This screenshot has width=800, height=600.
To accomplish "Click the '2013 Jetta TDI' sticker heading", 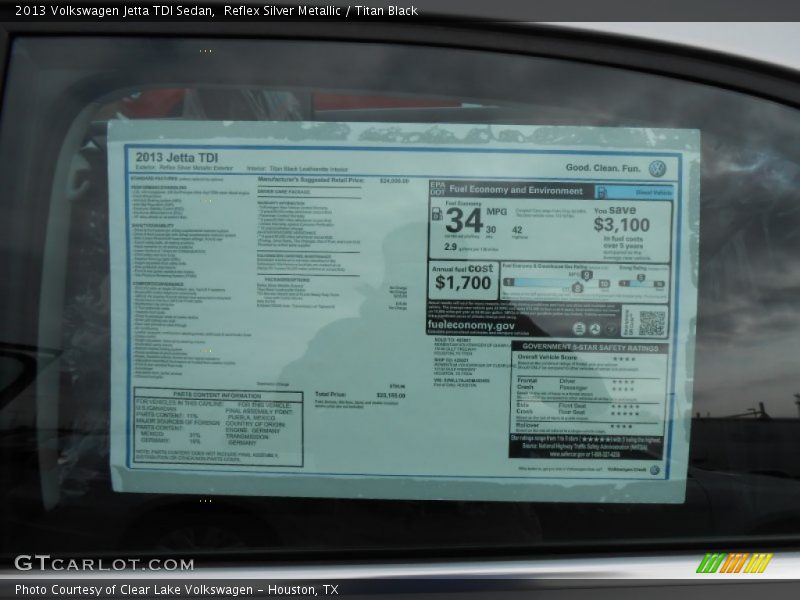I will (177, 158).
